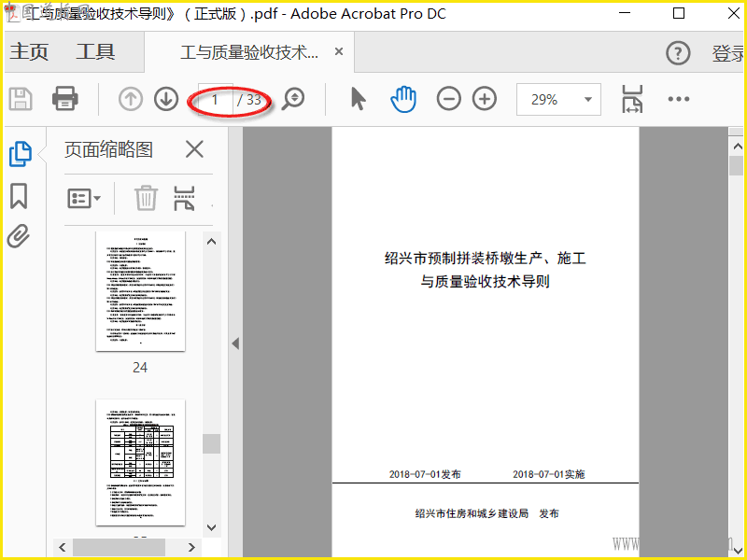Click thumbnail panel vertical scrollbar thumb
The image size is (747, 560).
[x=212, y=443]
